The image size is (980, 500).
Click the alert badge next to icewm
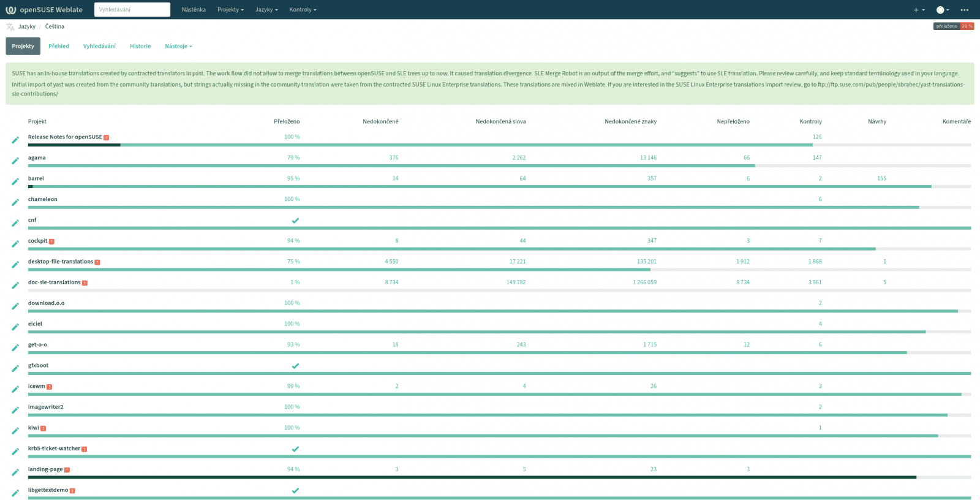(x=50, y=387)
